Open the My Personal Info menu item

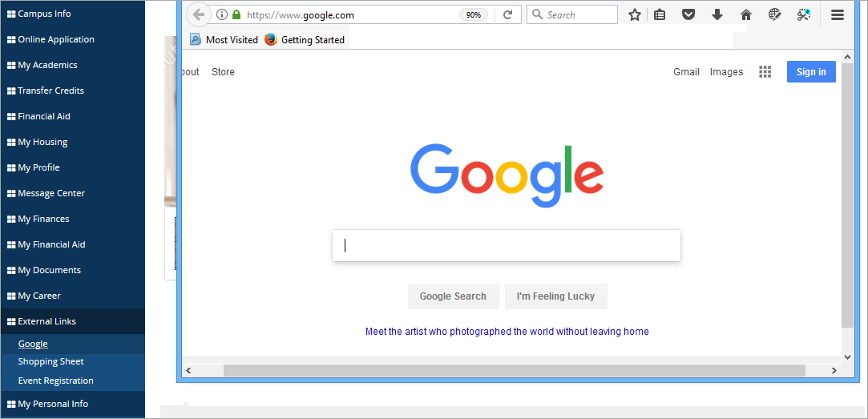(72, 404)
